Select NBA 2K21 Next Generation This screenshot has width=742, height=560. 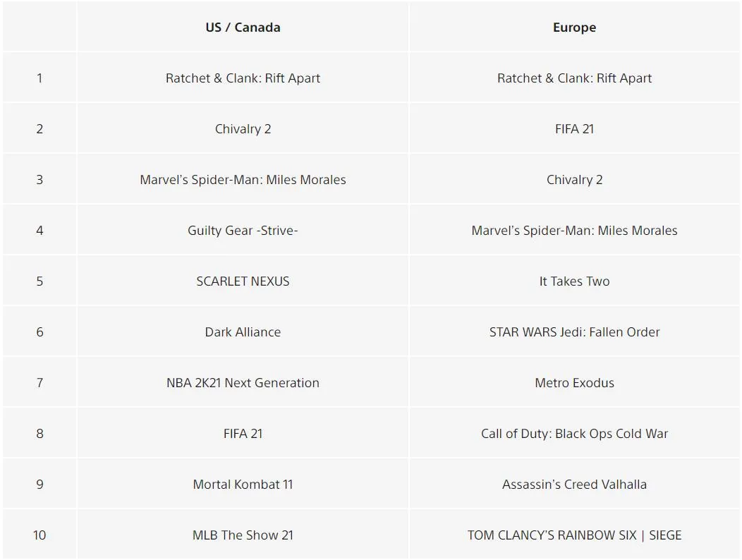pyautogui.click(x=243, y=383)
